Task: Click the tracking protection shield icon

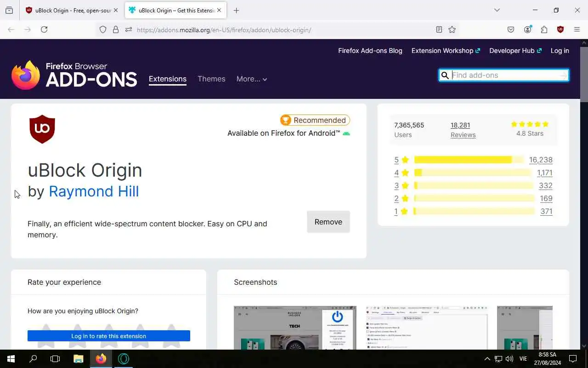Action: click(x=103, y=29)
